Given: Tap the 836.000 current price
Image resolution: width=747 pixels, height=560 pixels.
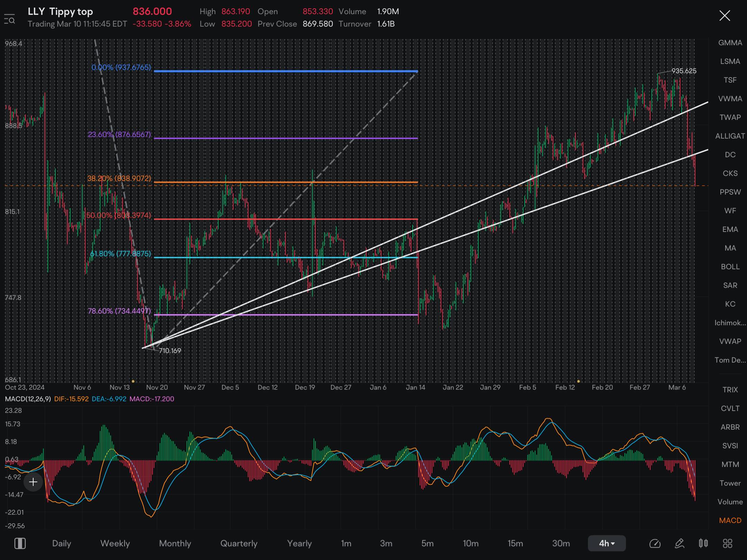Looking at the screenshot, I should pyautogui.click(x=152, y=11).
